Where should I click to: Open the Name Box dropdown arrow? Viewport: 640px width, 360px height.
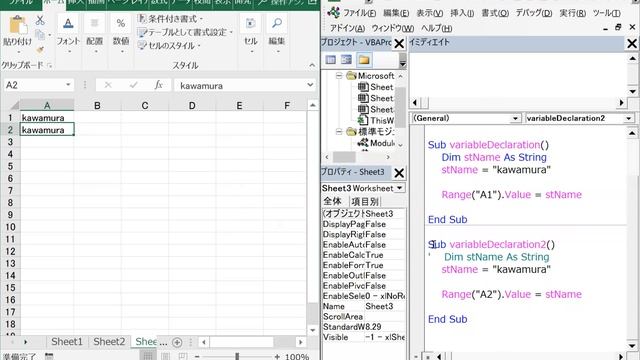(x=68, y=85)
